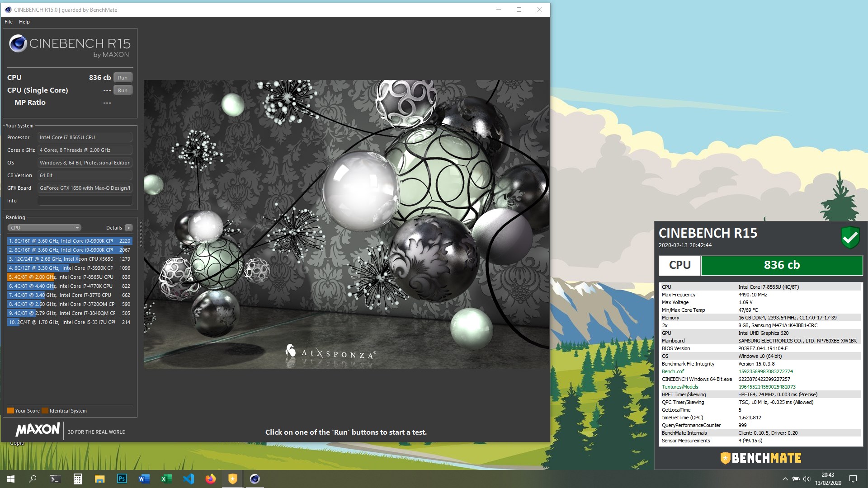Click the BIOS Version P03REZ value

click(x=763, y=348)
